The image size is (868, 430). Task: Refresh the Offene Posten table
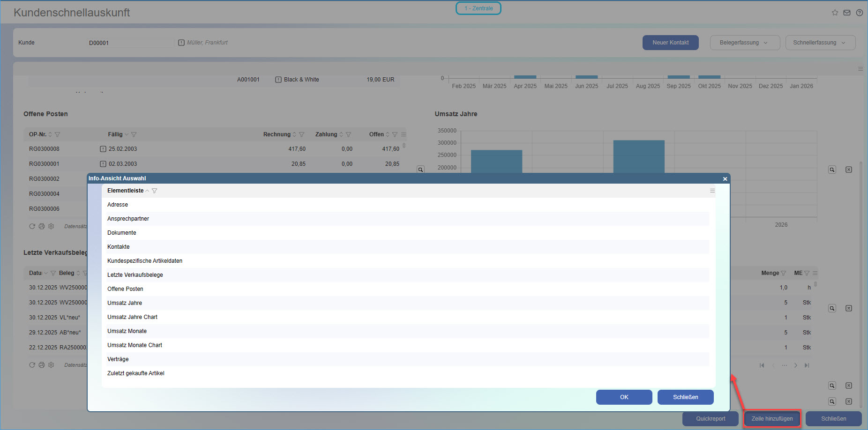point(32,226)
